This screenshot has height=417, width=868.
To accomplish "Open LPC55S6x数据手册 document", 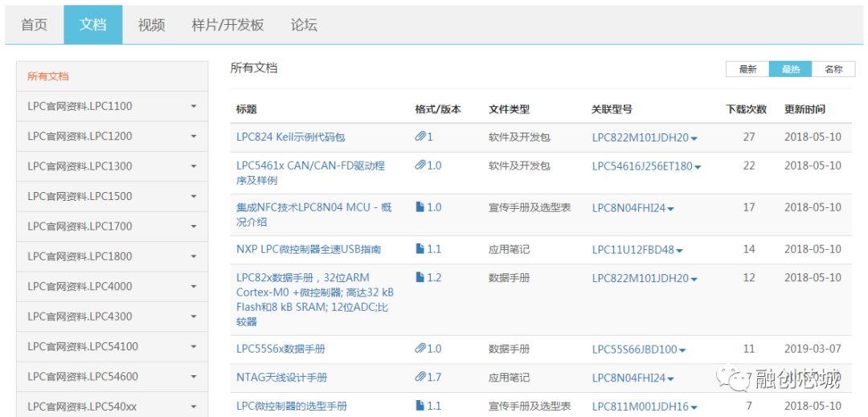I will tap(280, 349).
